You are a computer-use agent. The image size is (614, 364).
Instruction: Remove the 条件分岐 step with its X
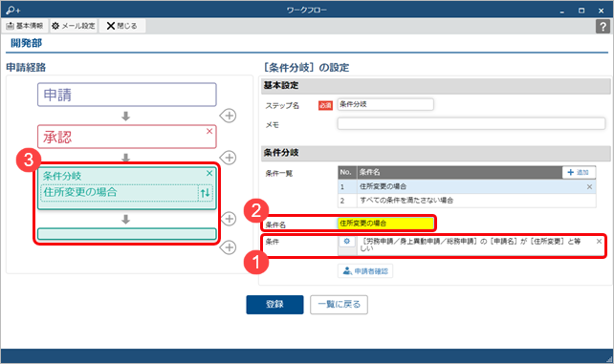209,173
